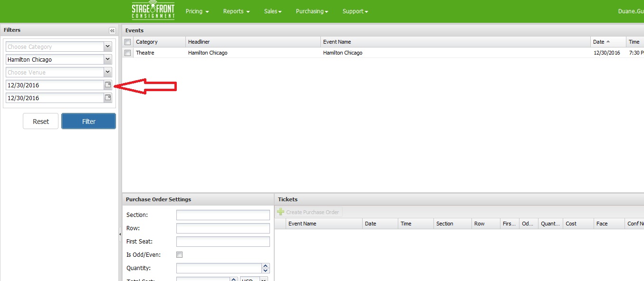This screenshot has height=281, width=644.
Task: Click the First Seat input field
Action: (223, 242)
